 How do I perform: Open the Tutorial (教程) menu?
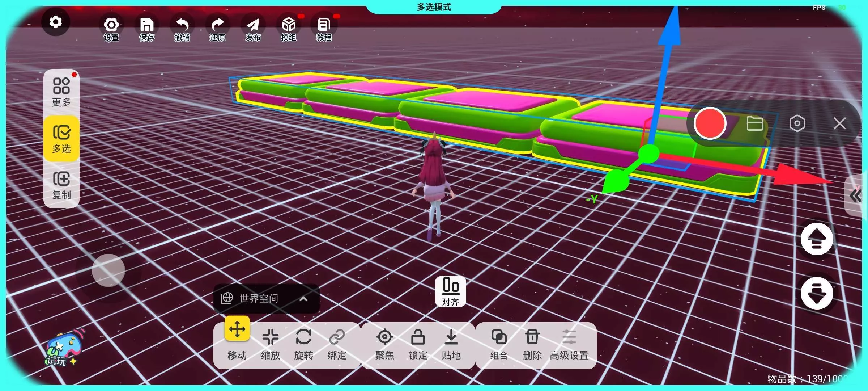(x=324, y=25)
